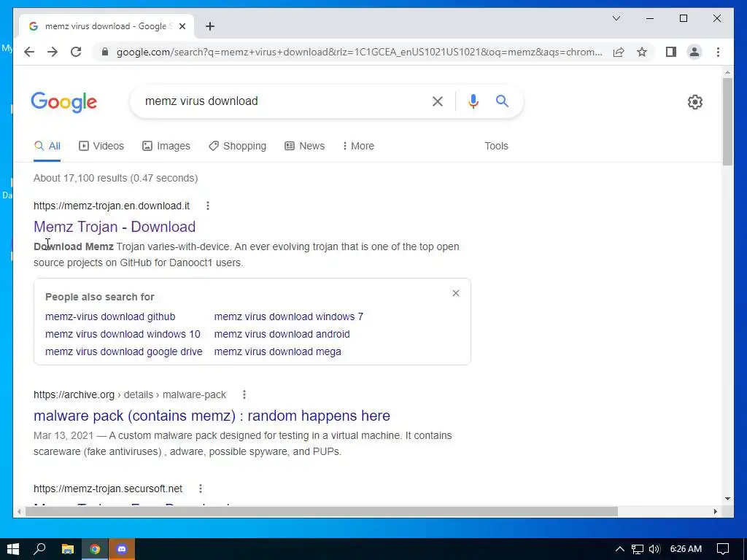This screenshot has height=560, width=747.
Task: Open Windows taskbar search
Action: (39, 549)
